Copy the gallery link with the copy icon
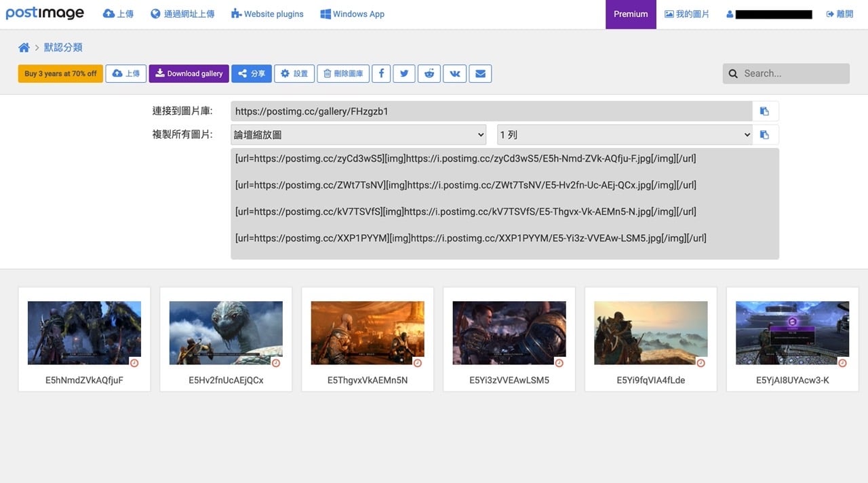The width and height of the screenshot is (868, 483). (765, 111)
